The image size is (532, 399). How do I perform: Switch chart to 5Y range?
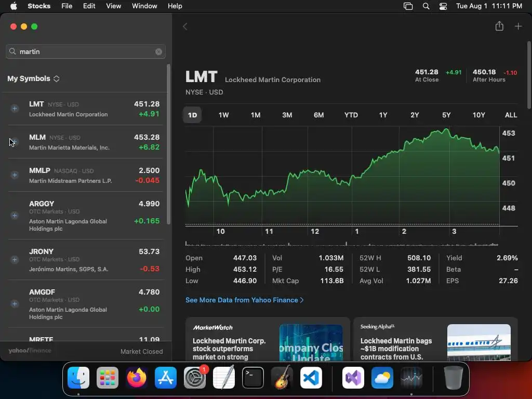click(x=446, y=115)
